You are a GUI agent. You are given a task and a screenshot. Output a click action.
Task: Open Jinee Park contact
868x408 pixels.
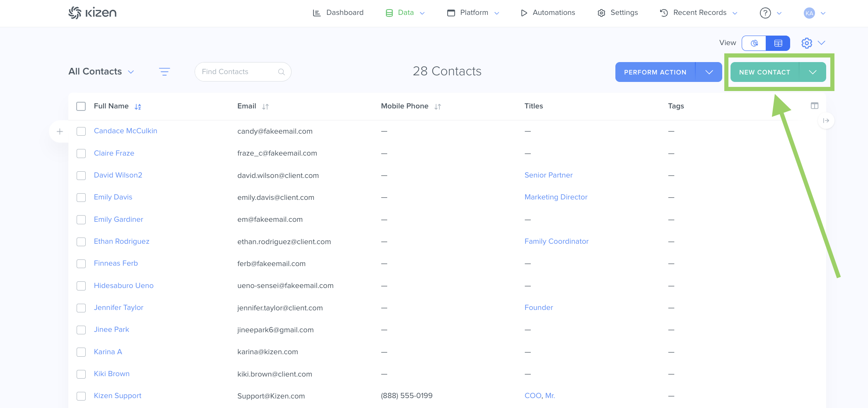(111, 329)
